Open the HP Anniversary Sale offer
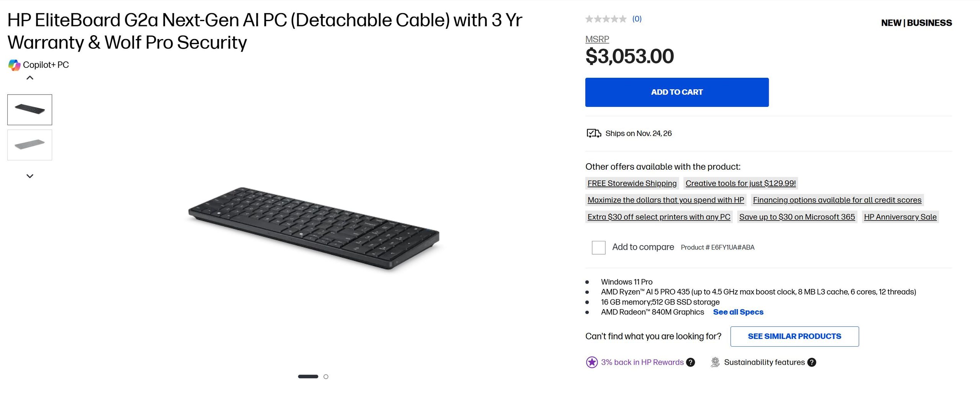The width and height of the screenshot is (980, 393). 900,217
